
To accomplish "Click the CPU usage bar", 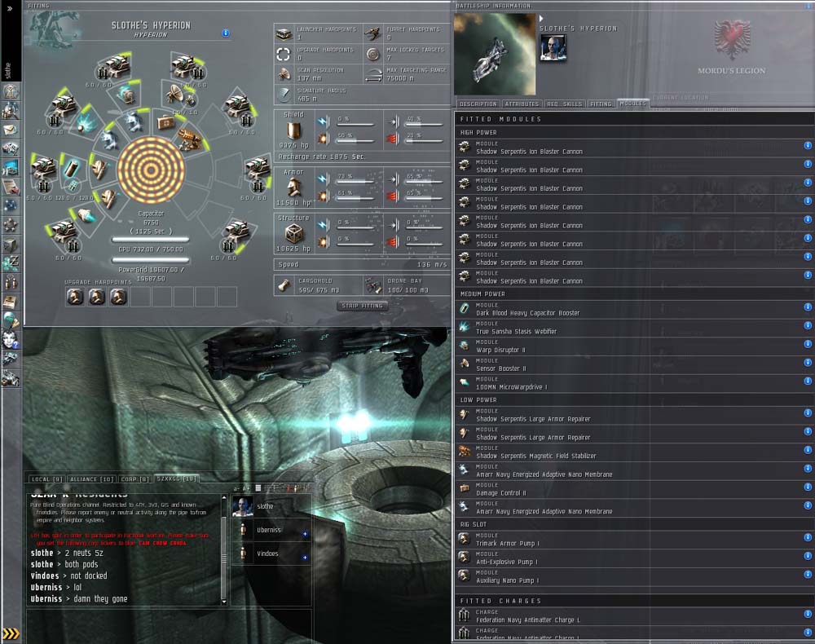I will [x=150, y=240].
